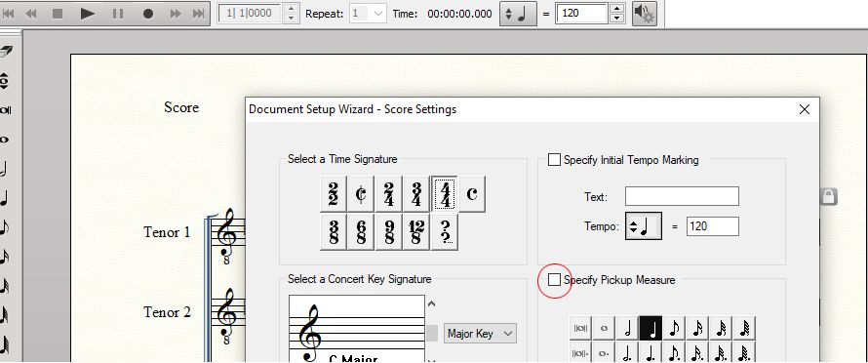Click the key signature scrollbar thumb

pos(432,333)
